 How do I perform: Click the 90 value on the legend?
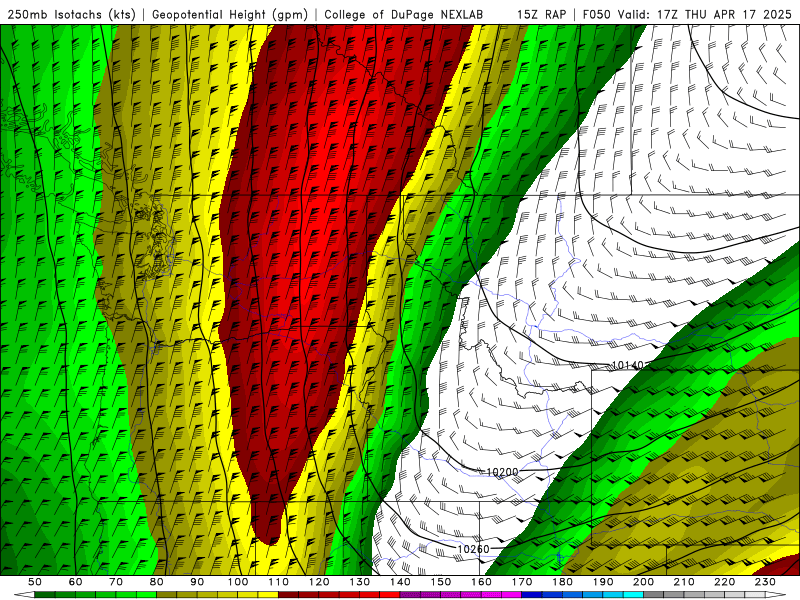pos(197,582)
